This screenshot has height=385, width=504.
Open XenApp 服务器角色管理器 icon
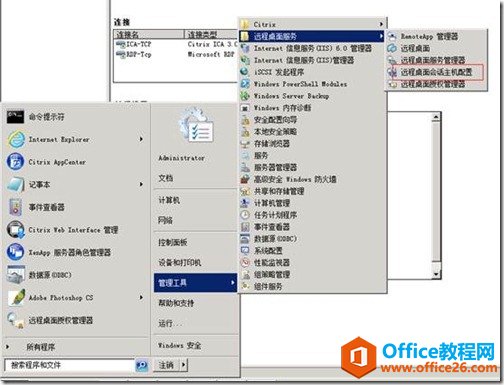pyautogui.click(x=15, y=252)
